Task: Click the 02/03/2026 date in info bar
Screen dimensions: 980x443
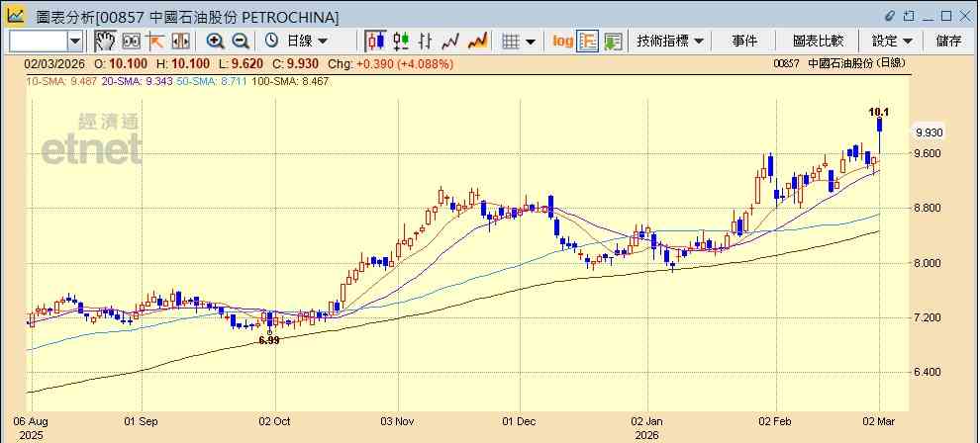Action: (55, 63)
